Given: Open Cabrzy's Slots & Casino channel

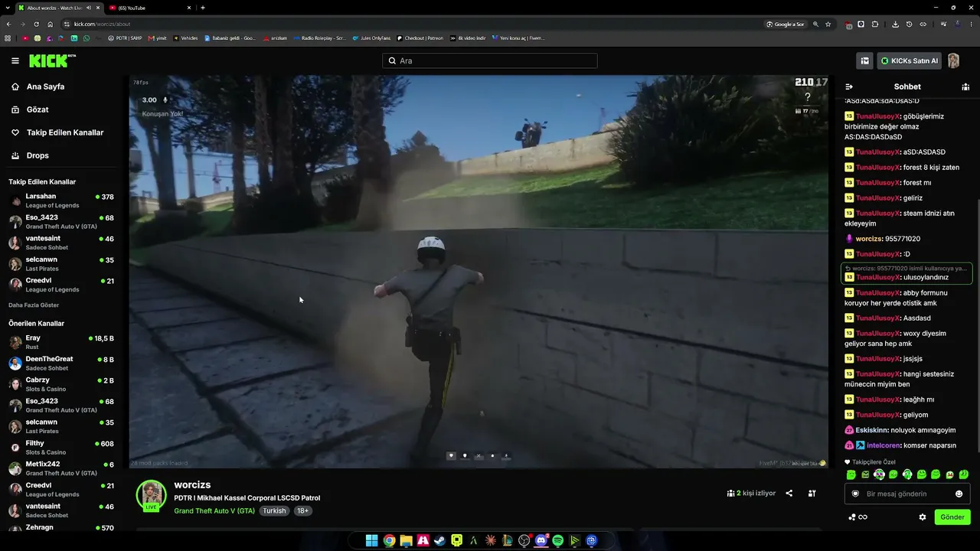Looking at the screenshot, I should (61, 384).
